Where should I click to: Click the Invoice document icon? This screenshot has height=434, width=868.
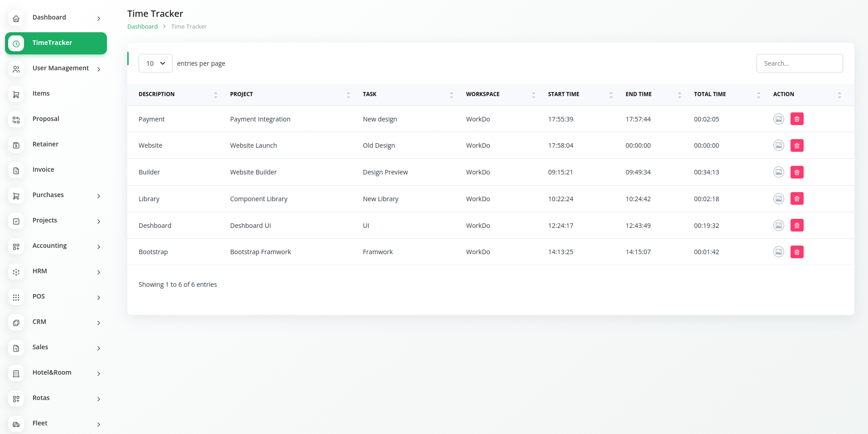click(x=16, y=171)
